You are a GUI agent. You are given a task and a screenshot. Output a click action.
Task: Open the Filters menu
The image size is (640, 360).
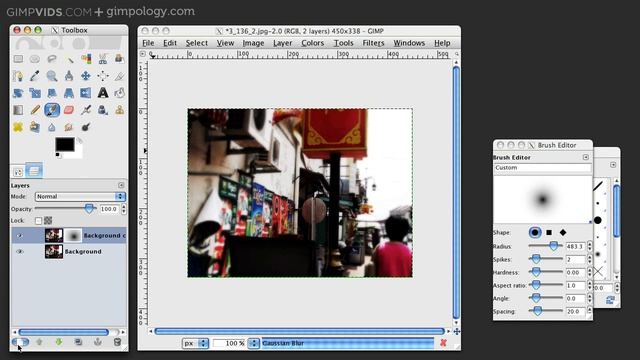coord(373,43)
